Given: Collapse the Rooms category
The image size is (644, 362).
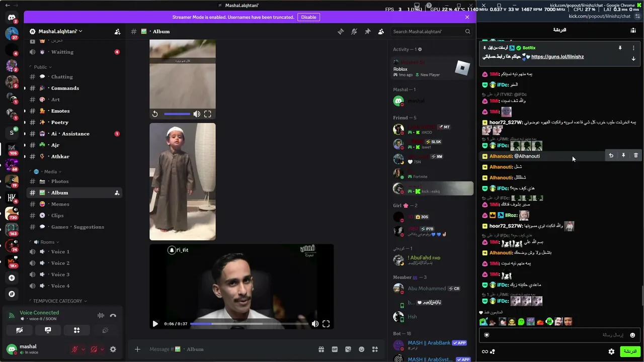Looking at the screenshot, I should pyautogui.click(x=46, y=242).
